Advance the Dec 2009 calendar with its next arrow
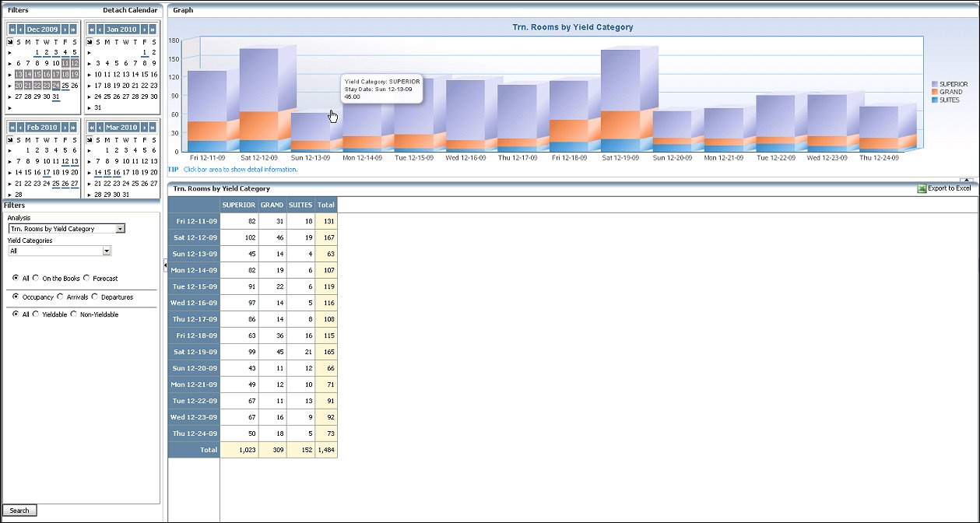The image size is (980, 523). [65, 30]
